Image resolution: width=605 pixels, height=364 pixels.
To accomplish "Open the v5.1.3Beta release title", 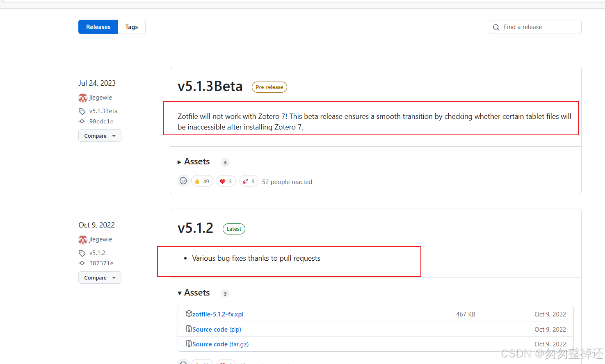I will point(210,86).
